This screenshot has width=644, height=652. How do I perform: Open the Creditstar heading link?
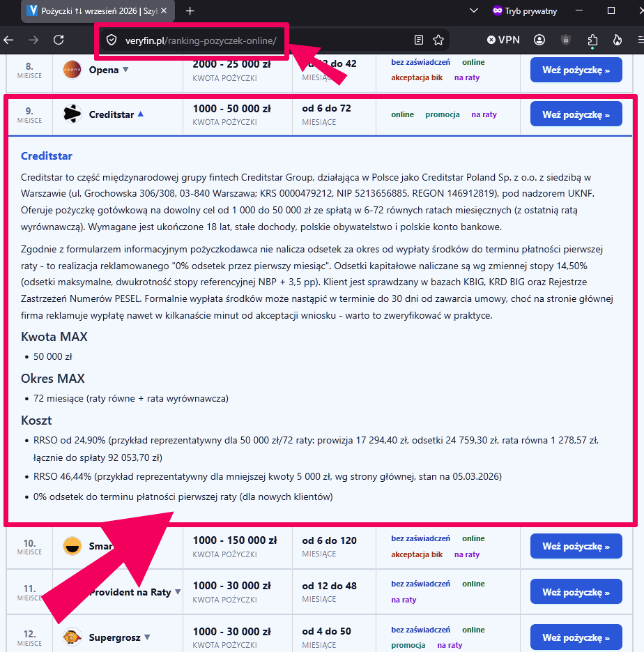(47, 156)
